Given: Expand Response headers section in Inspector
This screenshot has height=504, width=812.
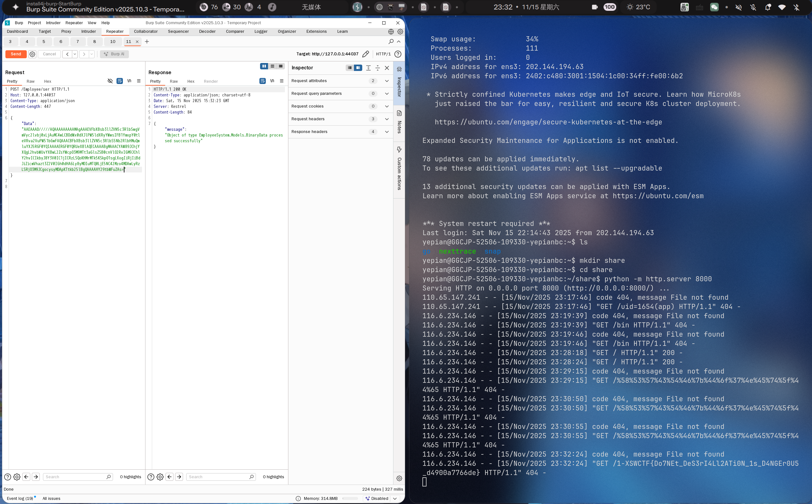Looking at the screenshot, I should [387, 132].
